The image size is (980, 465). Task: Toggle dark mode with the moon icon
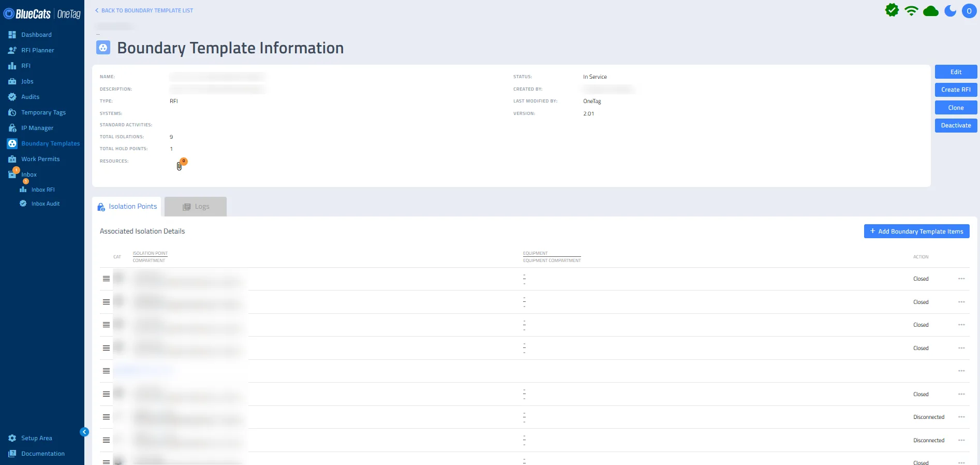950,11
